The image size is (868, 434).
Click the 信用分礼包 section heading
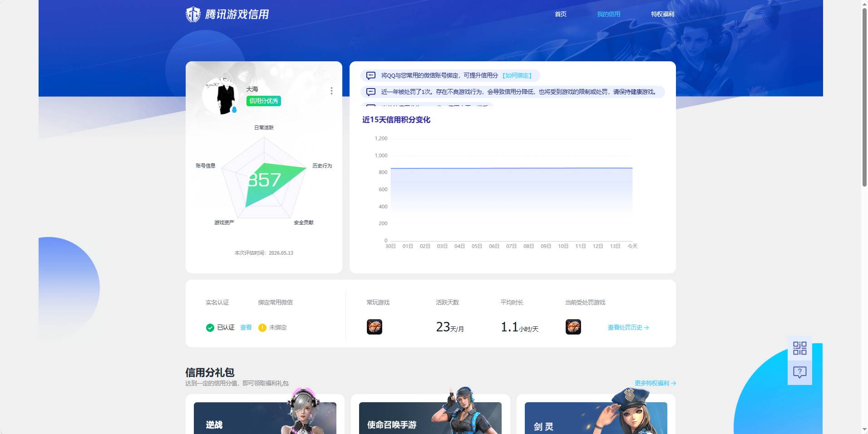[x=210, y=373]
